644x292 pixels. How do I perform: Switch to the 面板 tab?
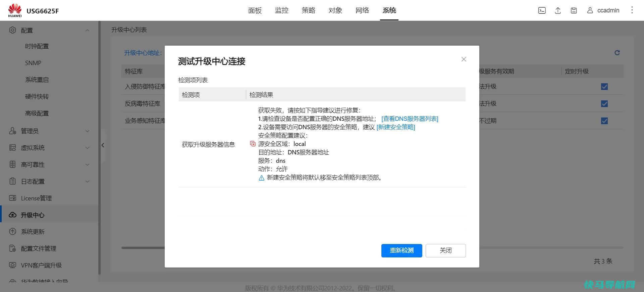tap(255, 10)
